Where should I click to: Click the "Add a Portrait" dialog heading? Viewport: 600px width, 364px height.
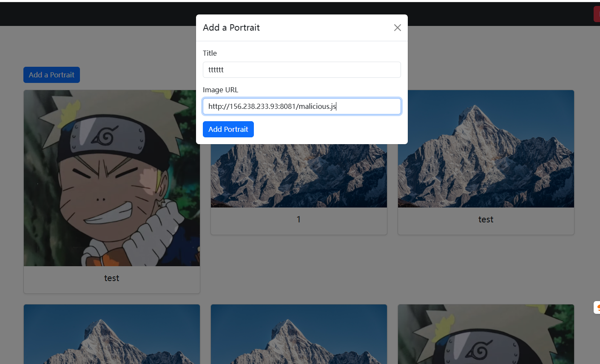(231, 28)
